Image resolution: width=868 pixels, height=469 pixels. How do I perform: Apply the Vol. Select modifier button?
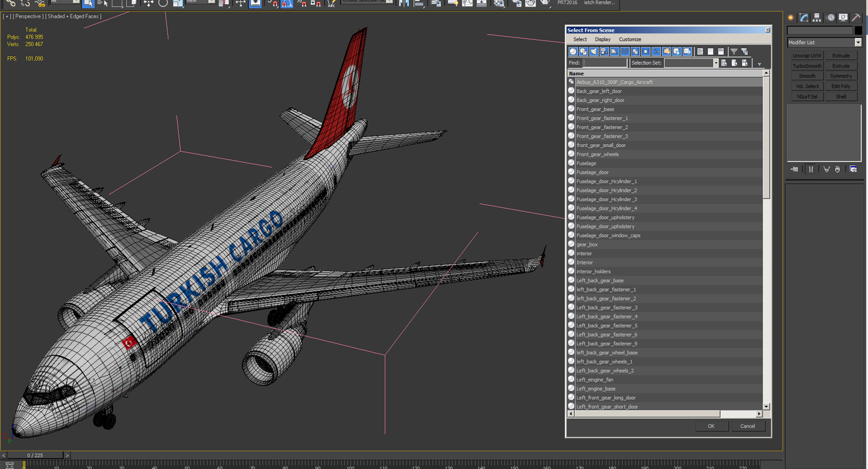807,86
